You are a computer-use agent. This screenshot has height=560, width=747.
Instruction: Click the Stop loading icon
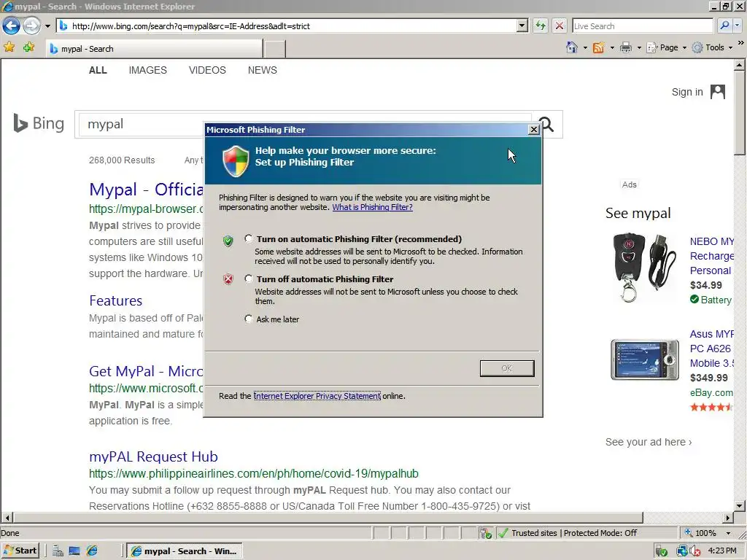tap(560, 26)
